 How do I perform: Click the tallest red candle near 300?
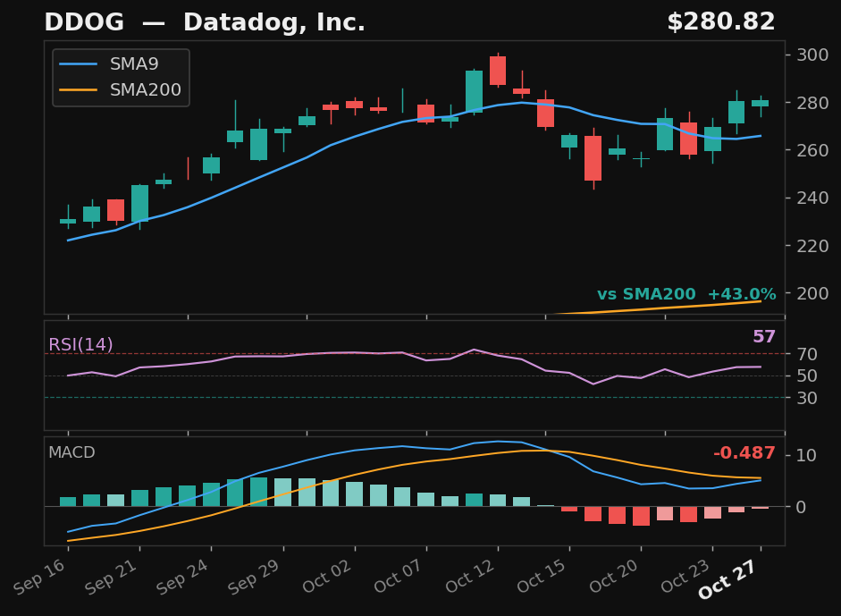click(x=498, y=71)
